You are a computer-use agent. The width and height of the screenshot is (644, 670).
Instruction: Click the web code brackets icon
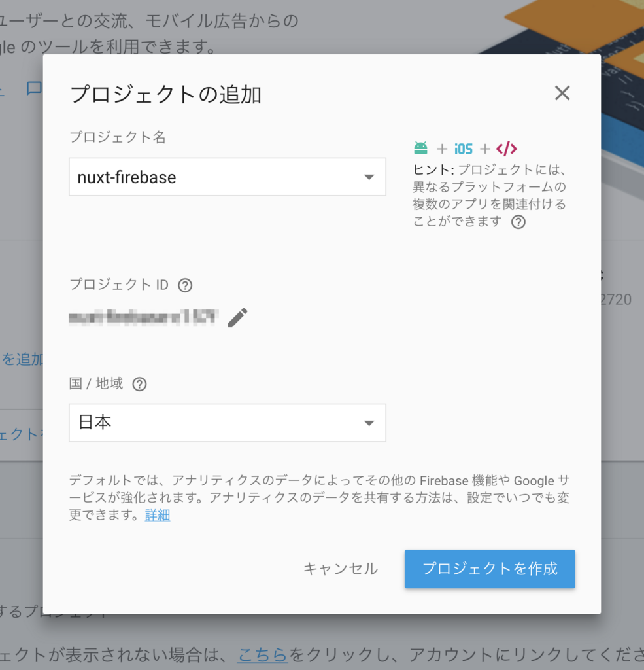click(507, 149)
